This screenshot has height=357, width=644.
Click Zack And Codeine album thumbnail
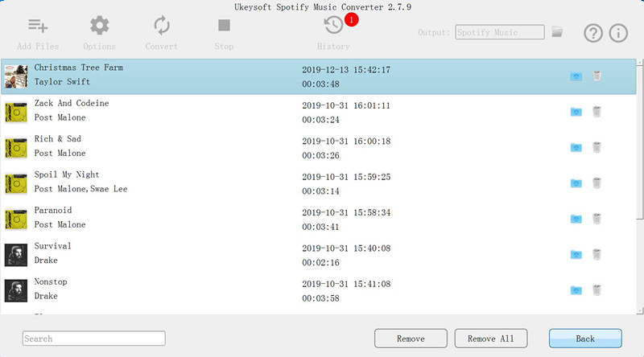click(16, 112)
